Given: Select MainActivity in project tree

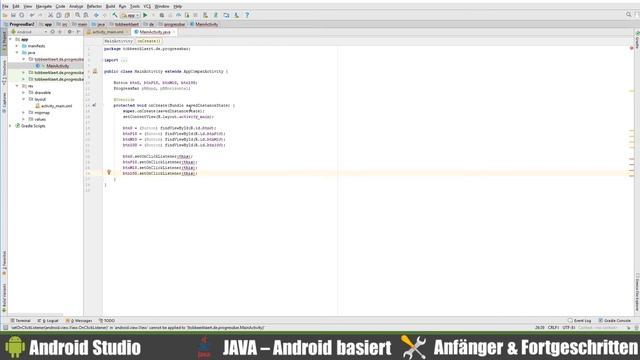Looking at the screenshot, I should point(57,66).
